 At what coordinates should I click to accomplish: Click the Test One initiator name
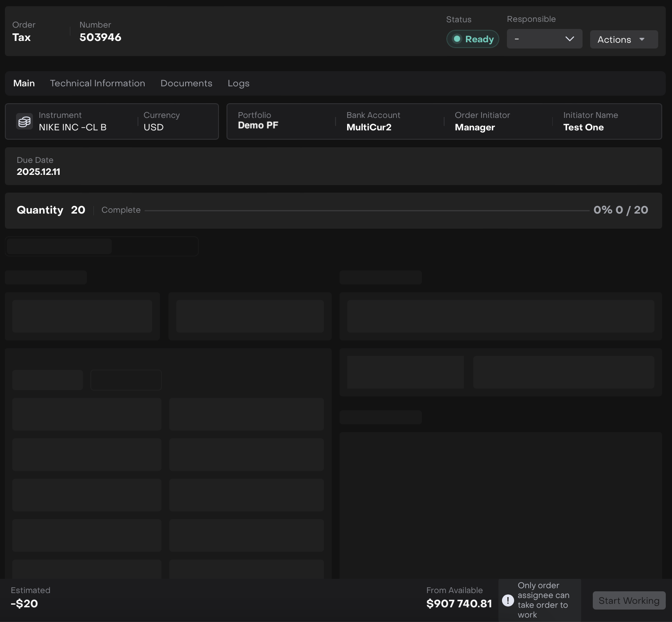click(x=583, y=127)
